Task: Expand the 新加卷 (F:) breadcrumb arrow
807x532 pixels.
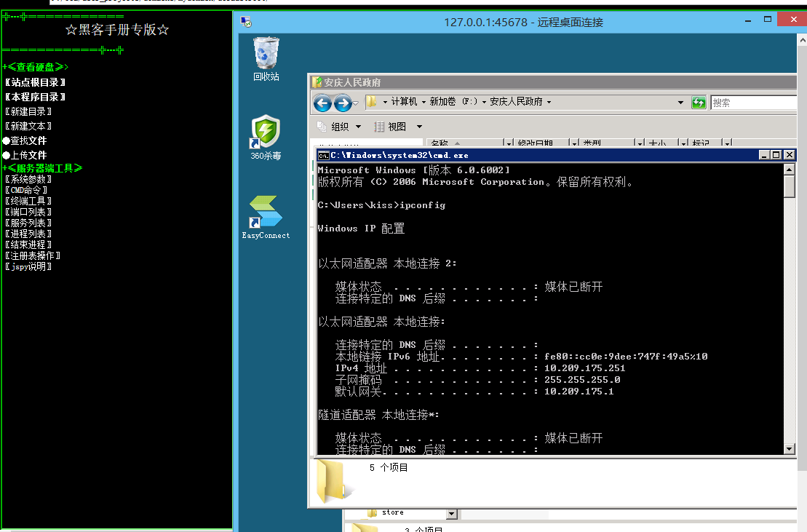Action: [484, 102]
